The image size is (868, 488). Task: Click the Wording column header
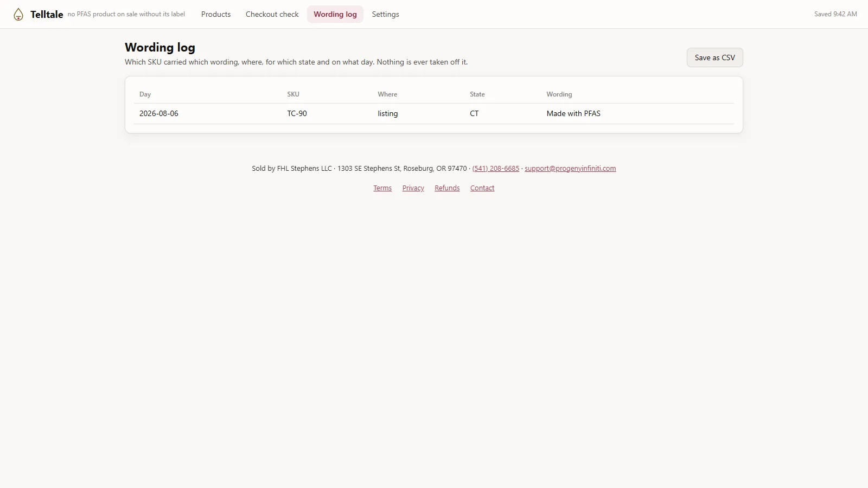coord(559,94)
